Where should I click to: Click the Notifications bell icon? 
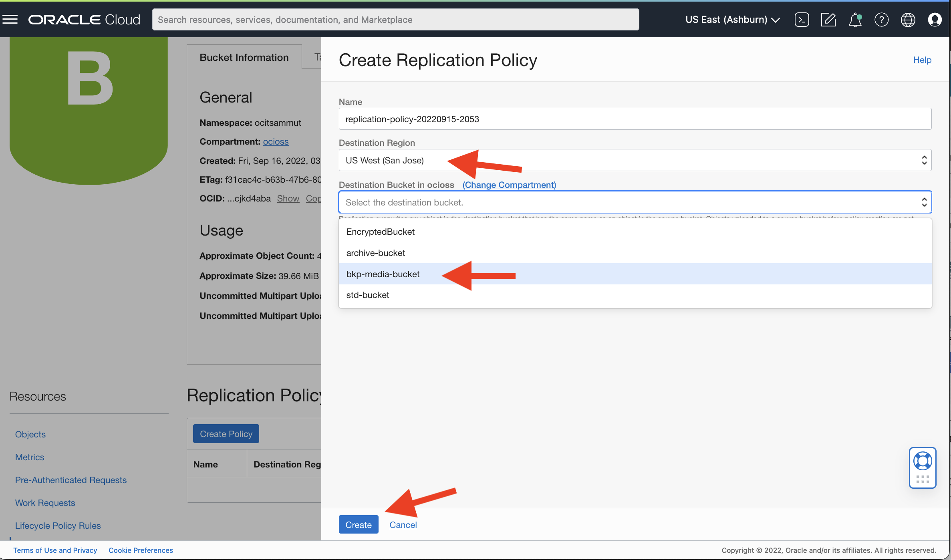(855, 19)
